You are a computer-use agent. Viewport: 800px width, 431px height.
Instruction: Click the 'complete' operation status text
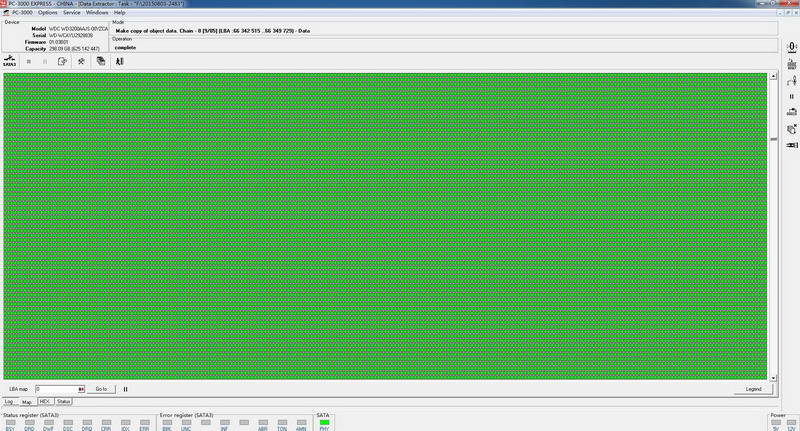(x=126, y=47)
